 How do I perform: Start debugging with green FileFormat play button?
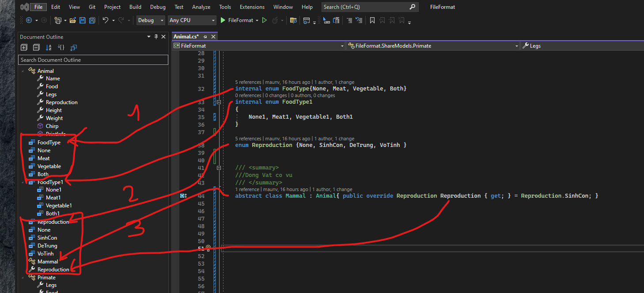(x=223, y=20)
